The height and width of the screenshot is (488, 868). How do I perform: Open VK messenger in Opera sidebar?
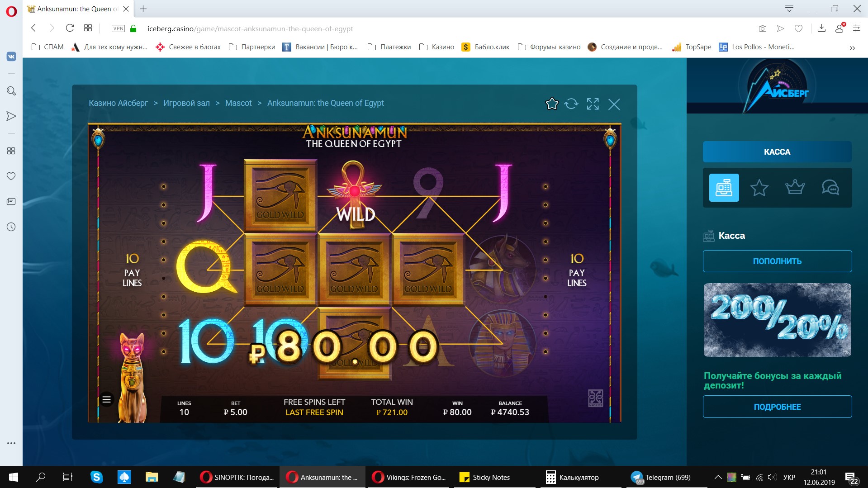click(11, 57)
